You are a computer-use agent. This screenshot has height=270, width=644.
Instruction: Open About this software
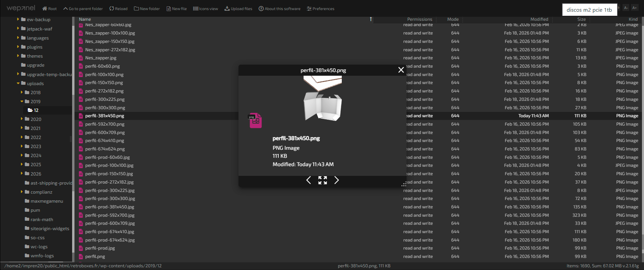[279, 9]
